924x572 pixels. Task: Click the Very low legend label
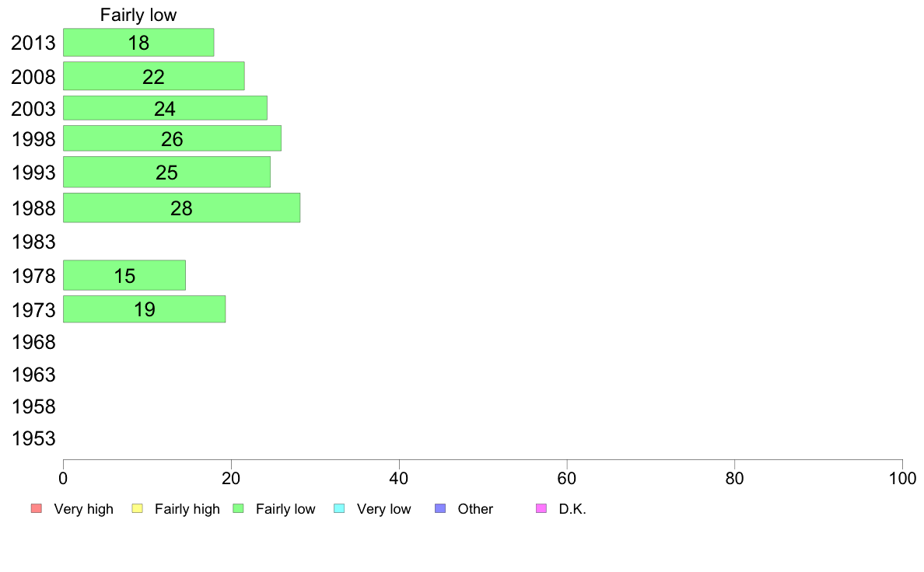pos(383,509)
